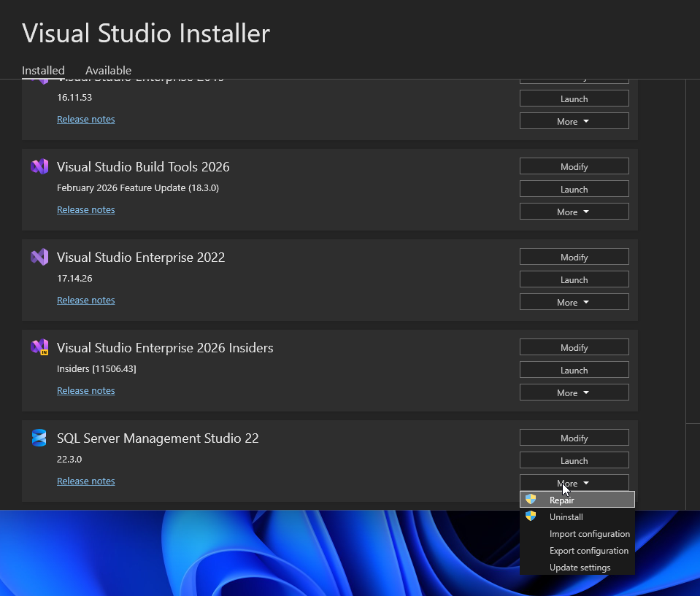The image size is (700, 596).
Task: Click the Visual Studio Enterprise 2022 icon
Action: click(x=39, y=257)
